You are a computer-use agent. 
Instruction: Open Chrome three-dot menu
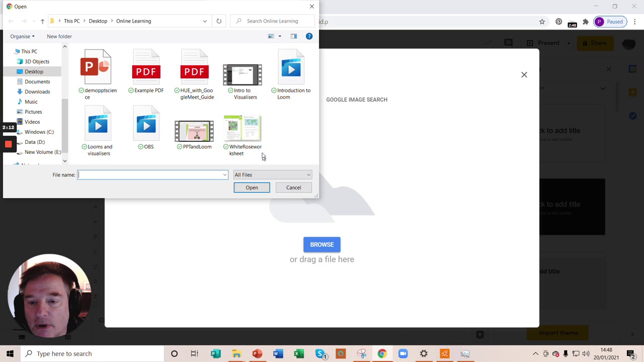click(635, 22)
